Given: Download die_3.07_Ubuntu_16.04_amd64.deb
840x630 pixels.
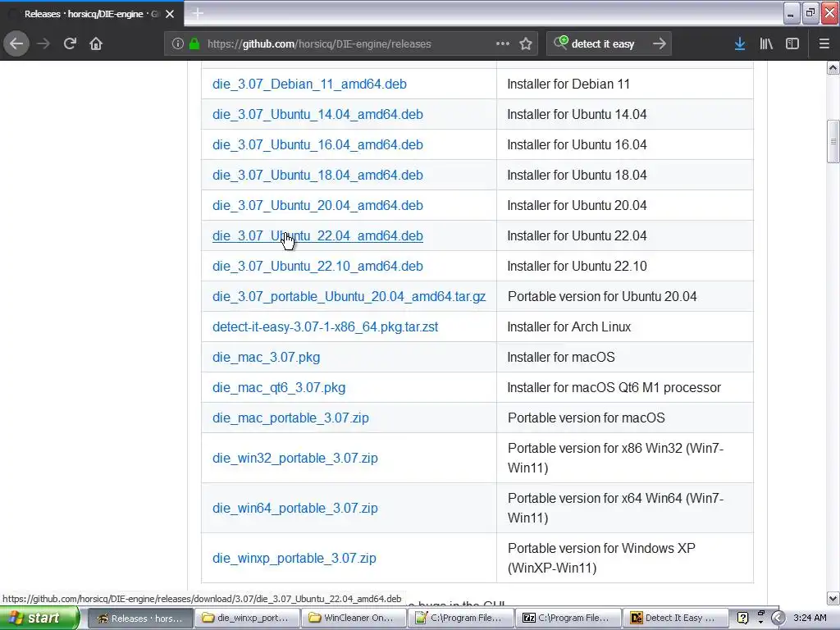Looking at the screenshot, I should click(317, 144).
